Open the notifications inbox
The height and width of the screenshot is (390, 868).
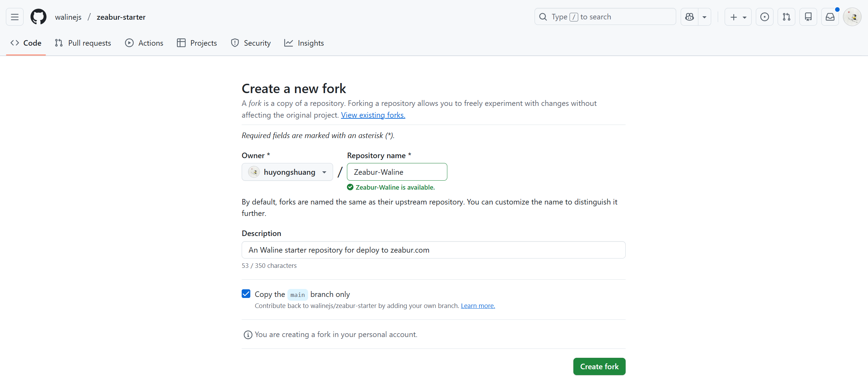[830, 17]
